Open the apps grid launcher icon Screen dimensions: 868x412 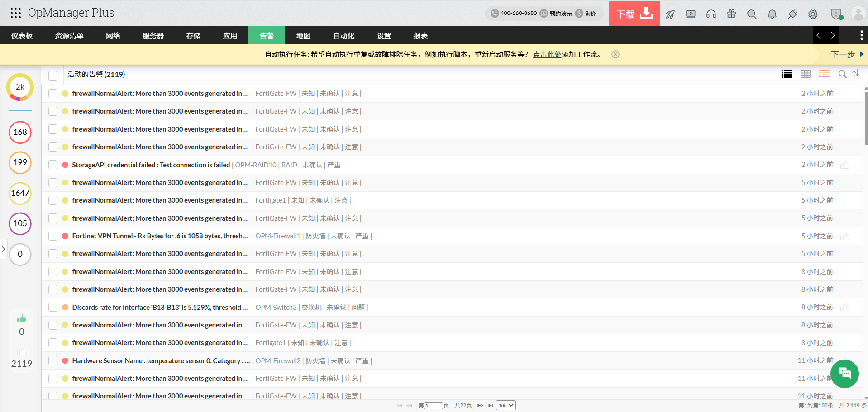click(x=16, y=13)
